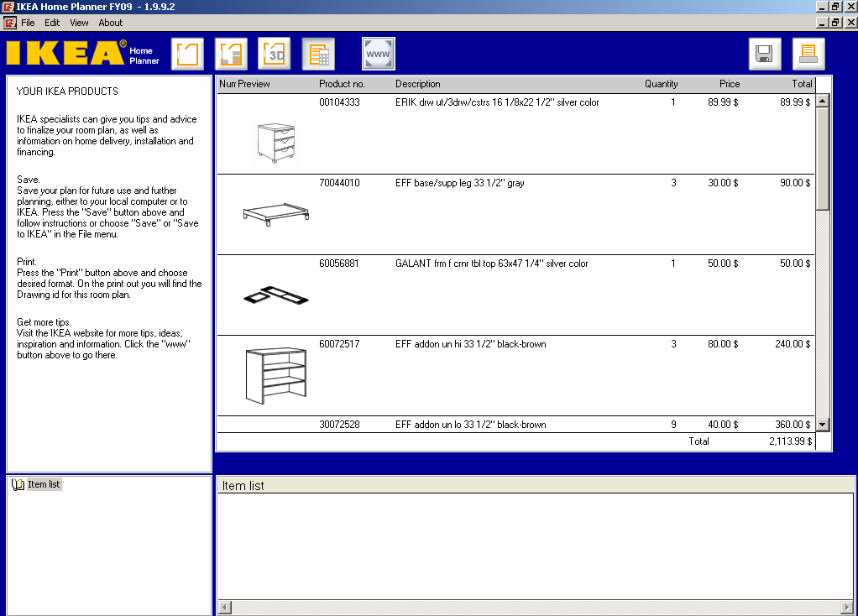Image resolution: width=858 pixels, height=616 pixels.
Task: Open the File menu
Action: click(x=28, y=23)
